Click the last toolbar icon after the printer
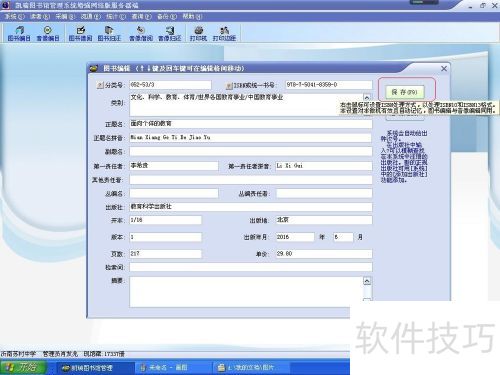Screen dimensions: 500x375 [x=224, y=34]
